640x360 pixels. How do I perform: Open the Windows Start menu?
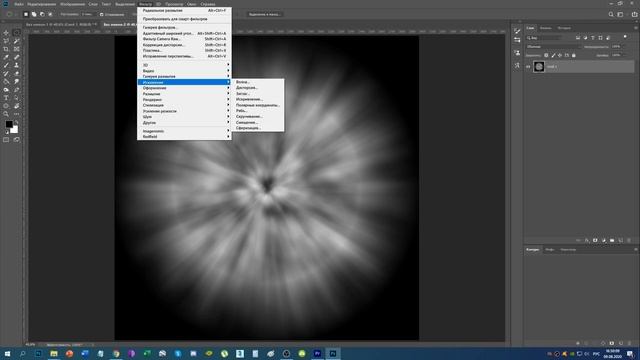[x=7, y=353]
